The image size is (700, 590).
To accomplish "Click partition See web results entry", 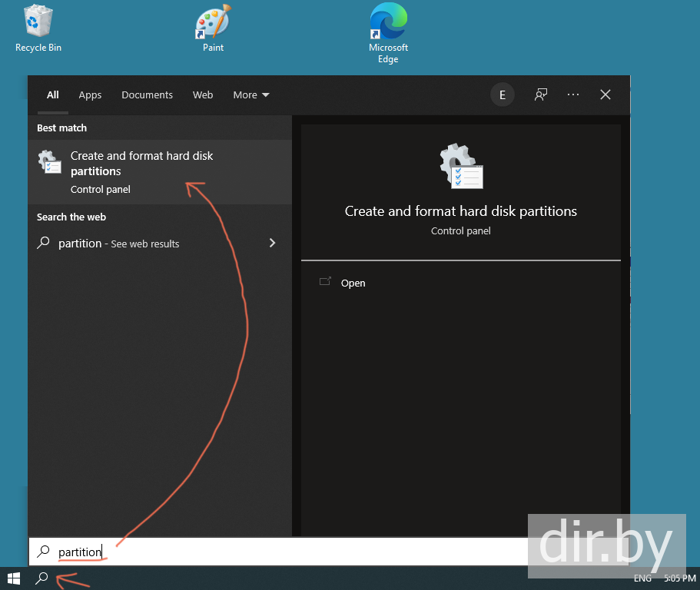I will pos(119,244).
